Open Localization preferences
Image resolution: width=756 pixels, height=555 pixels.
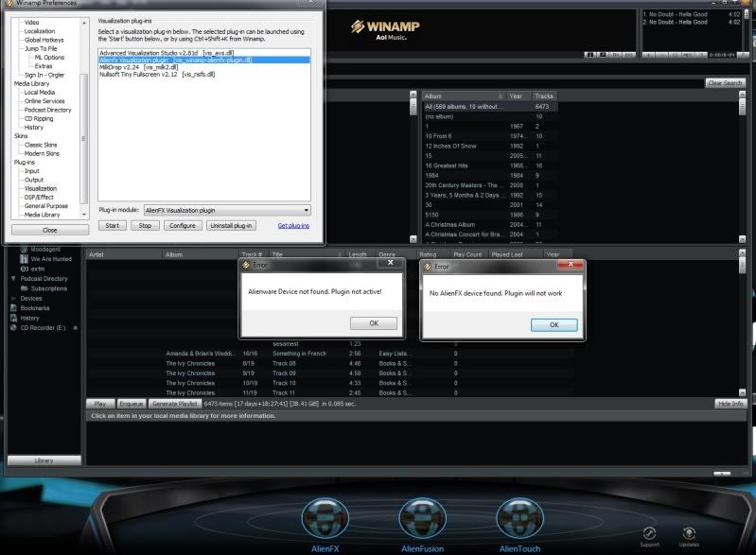[40, 31]
